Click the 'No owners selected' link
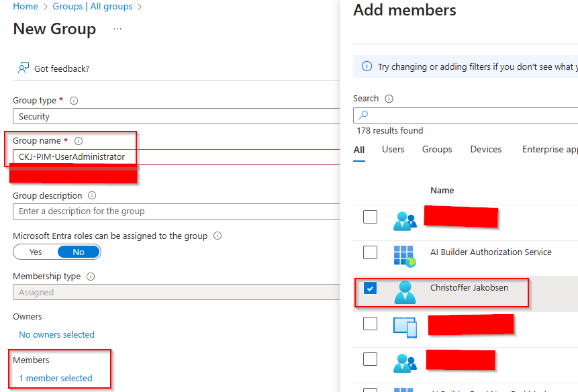This screenshot has width=578, height=392. [56, 335]
